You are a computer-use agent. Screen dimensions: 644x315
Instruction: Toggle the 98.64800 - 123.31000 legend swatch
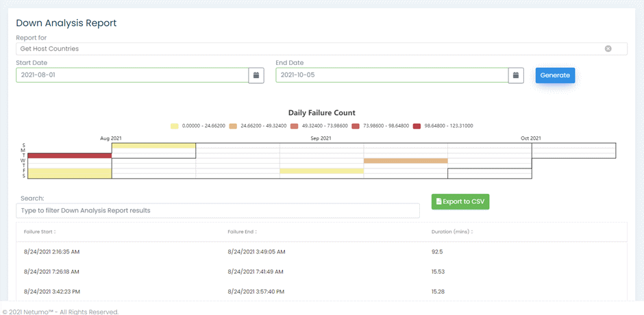417,126
